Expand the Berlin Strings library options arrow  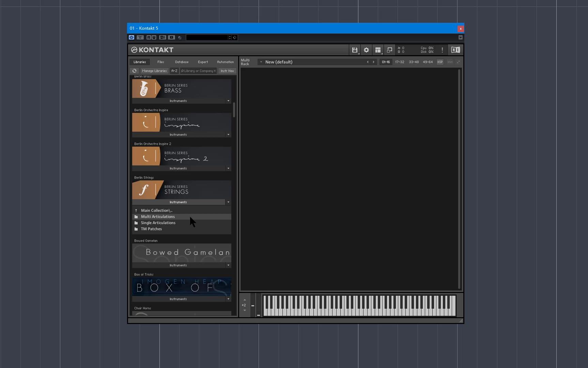[x=228, y=202]
